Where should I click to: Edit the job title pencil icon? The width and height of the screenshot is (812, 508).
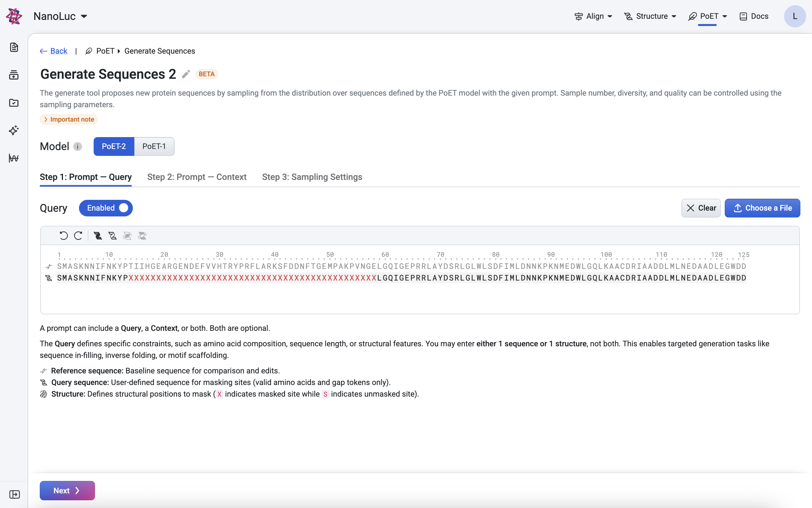pyautogui.click(x=186, y=74)
